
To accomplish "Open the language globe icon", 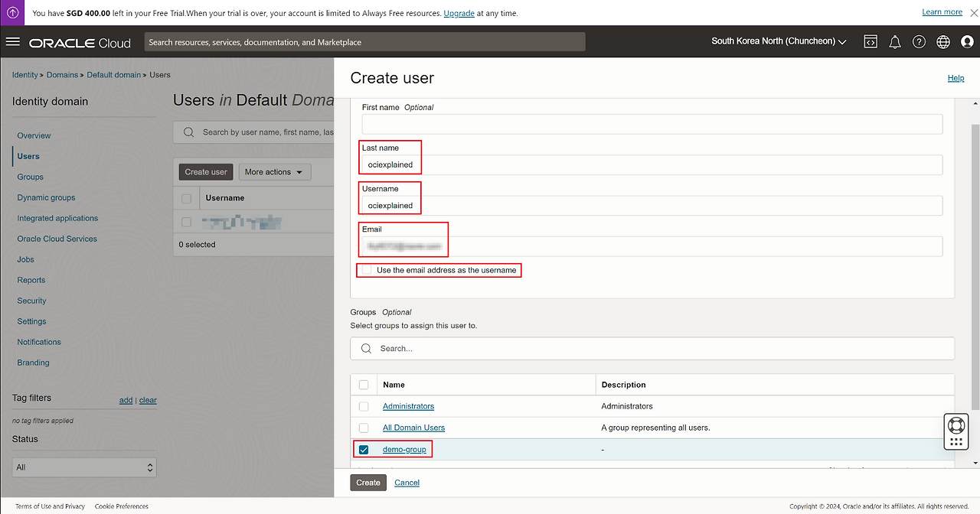I will (943, 42).
